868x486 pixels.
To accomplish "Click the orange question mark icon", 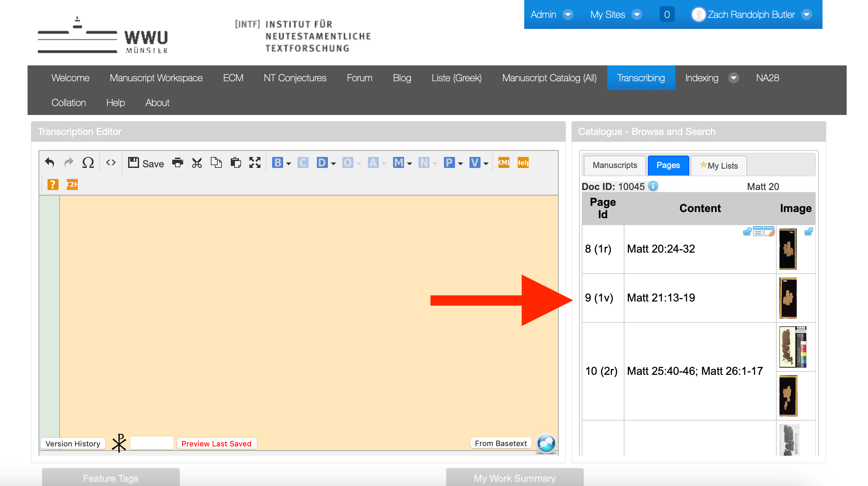I will tap(52, 184).
